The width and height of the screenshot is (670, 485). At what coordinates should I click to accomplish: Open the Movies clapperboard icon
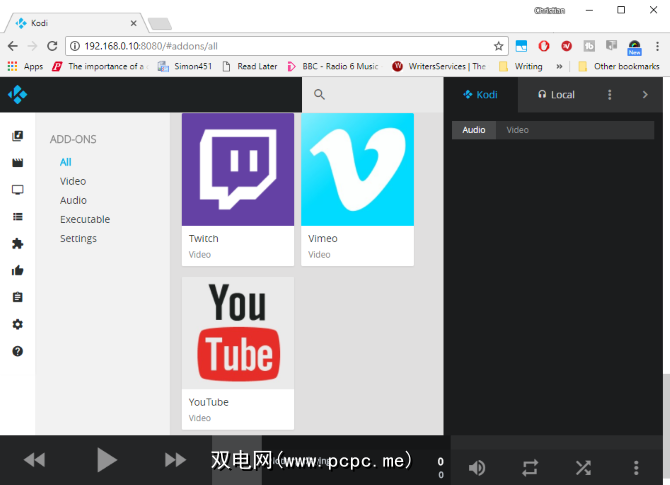pos(17,163)
